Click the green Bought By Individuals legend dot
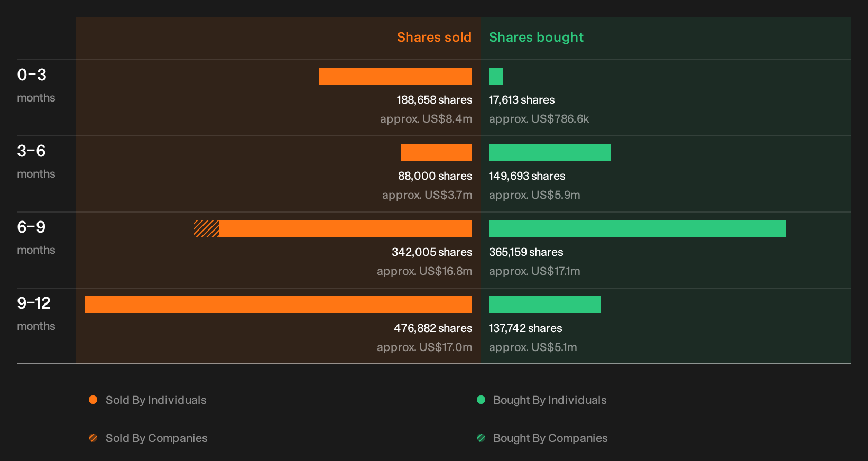868x461 pixels. click(481, 400)
